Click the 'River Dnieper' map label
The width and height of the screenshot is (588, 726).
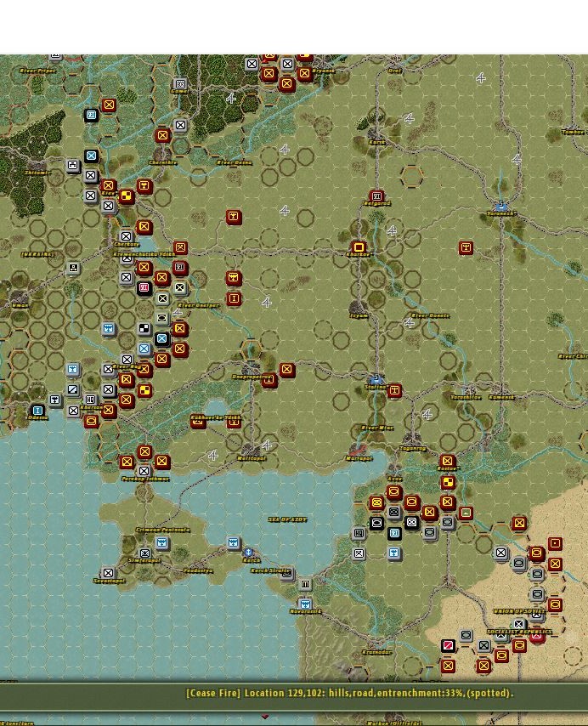pyautogui.click(x=199, y=305)
